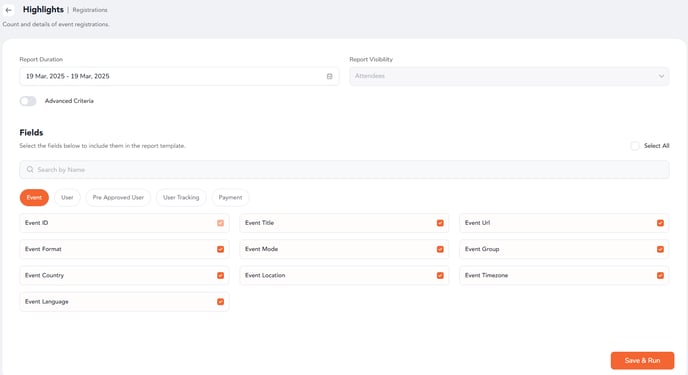Screen dimensions: 688x375
Task: Uncheck the Event Format checkbox
Action: (x=220, y=249)
